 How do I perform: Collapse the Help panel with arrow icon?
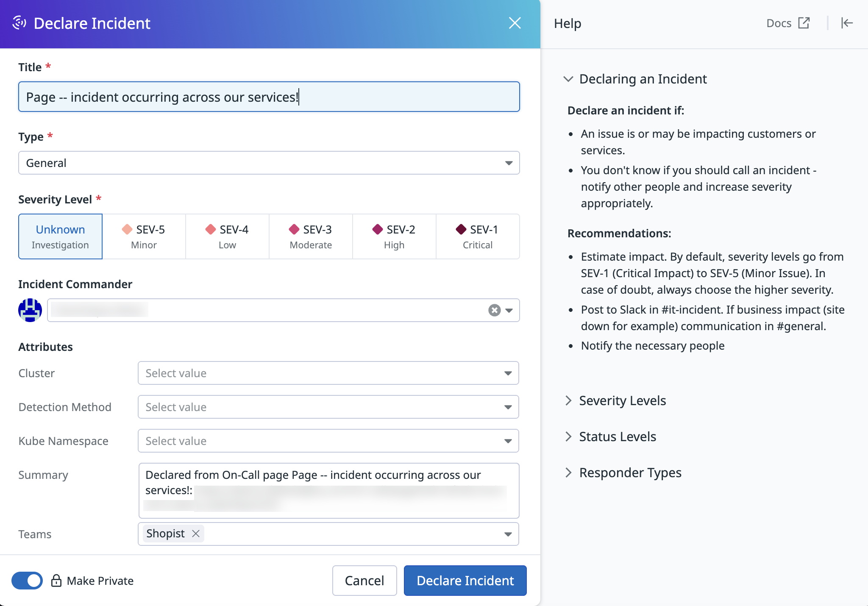847,23
